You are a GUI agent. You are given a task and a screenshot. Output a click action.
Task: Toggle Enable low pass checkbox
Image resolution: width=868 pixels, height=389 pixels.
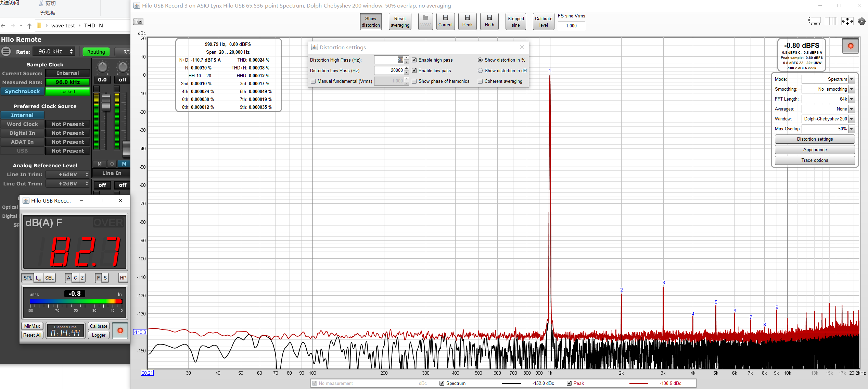click(x=414, y=70)
